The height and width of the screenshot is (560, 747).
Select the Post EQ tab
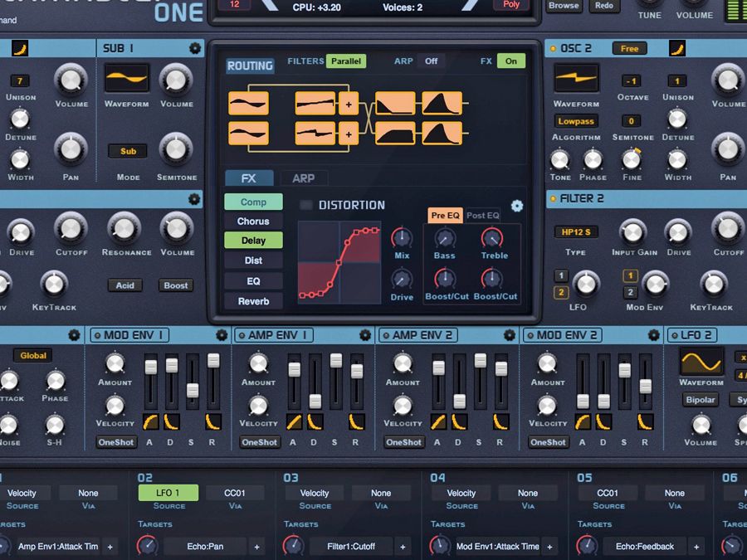[482, 215]
